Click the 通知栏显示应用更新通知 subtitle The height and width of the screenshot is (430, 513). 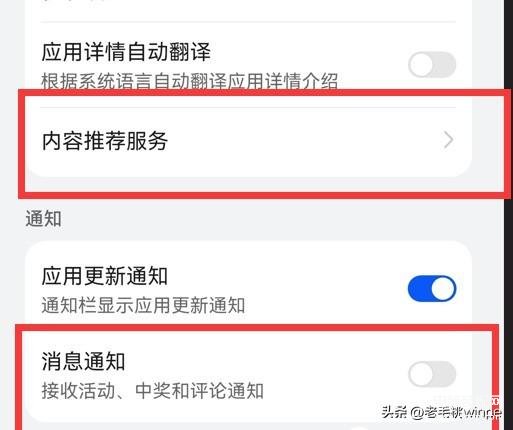click(x=143, y=305)
